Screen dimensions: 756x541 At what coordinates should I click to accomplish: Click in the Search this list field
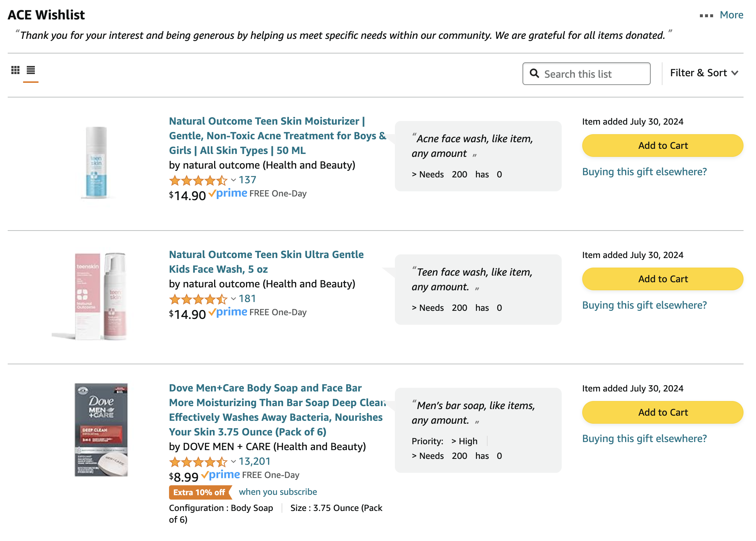pos(586,74)
